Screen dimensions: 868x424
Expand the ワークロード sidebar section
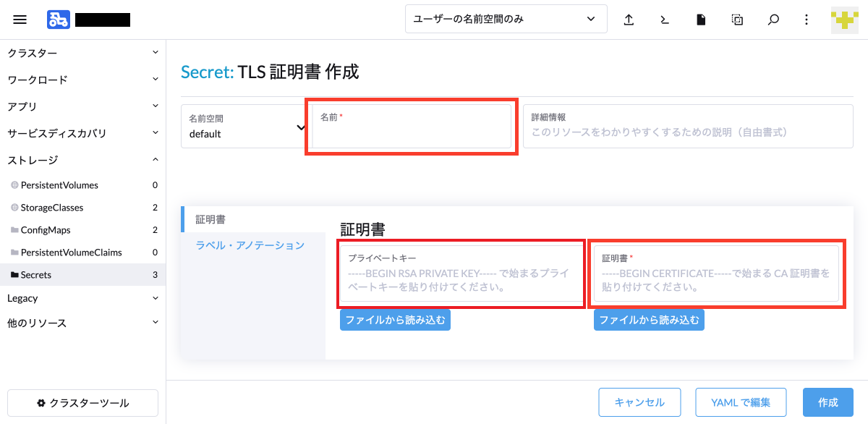[82, 80]
